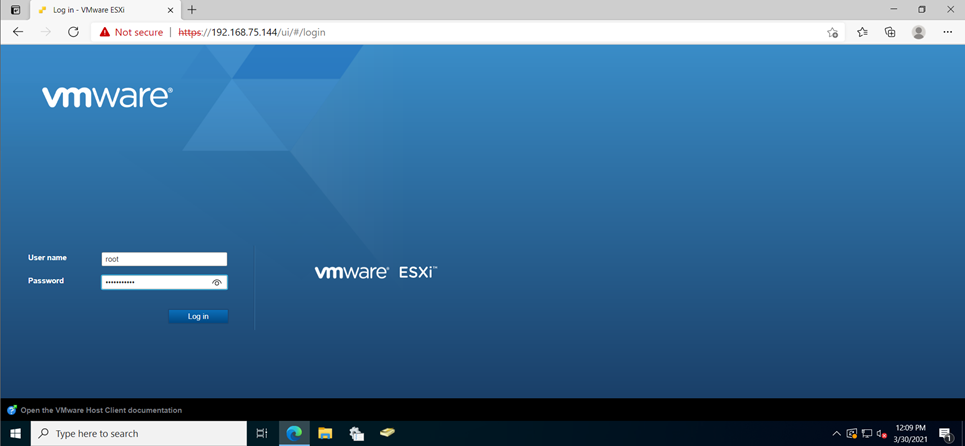Image resolution: width=965 pixels, height=446 pixels.
Task: Show hidden system tray icons
Action: click(836, 433)
